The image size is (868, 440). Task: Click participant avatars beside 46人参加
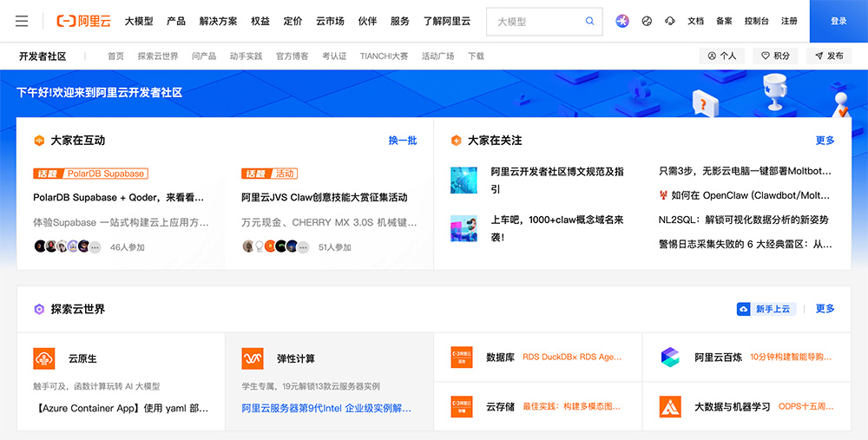(x=67, y=246)
